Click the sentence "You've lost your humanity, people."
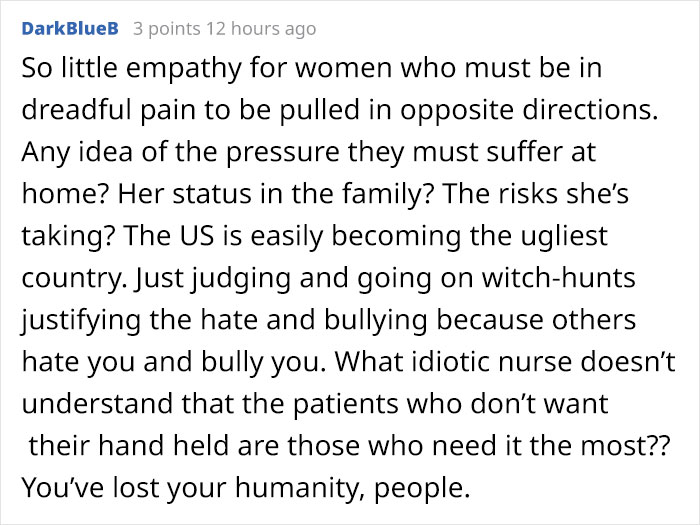700x525 pixels. [246, 488]
